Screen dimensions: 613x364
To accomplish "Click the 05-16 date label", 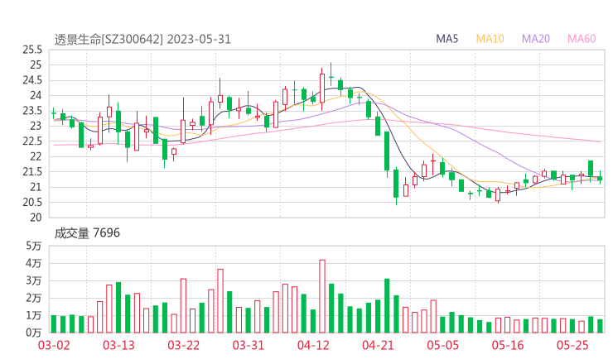I will [508, 345].
